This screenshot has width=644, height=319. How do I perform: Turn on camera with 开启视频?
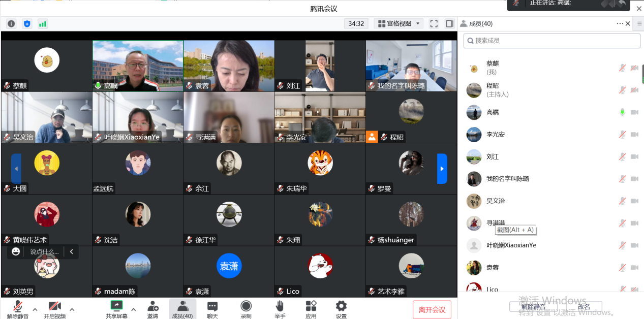click(54, 309)
